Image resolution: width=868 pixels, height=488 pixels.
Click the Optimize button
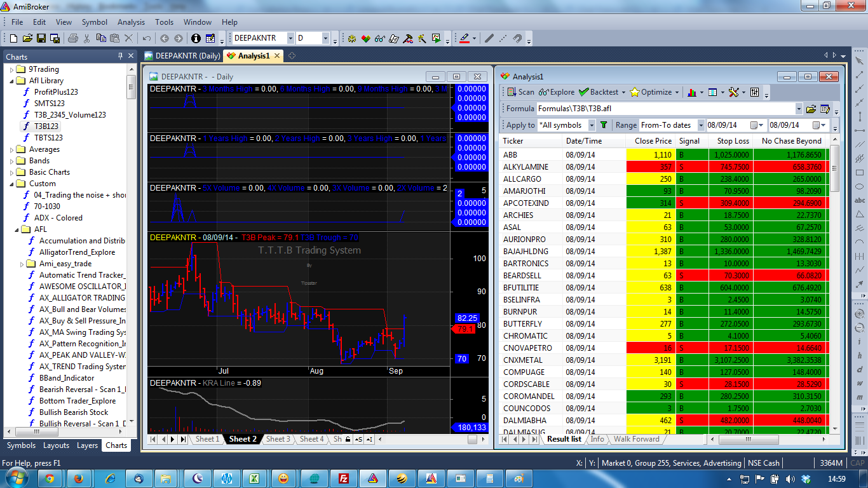651,92
